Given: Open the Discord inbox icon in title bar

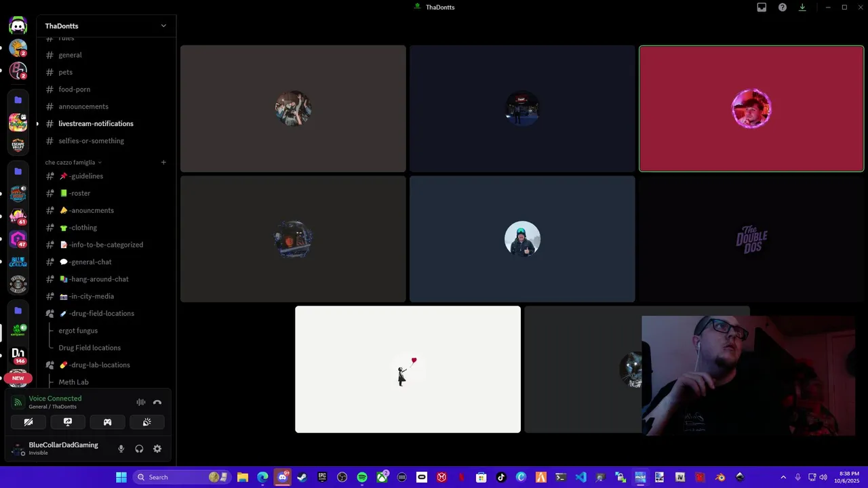Looking at the screenshot, I should tap(762, 7).
